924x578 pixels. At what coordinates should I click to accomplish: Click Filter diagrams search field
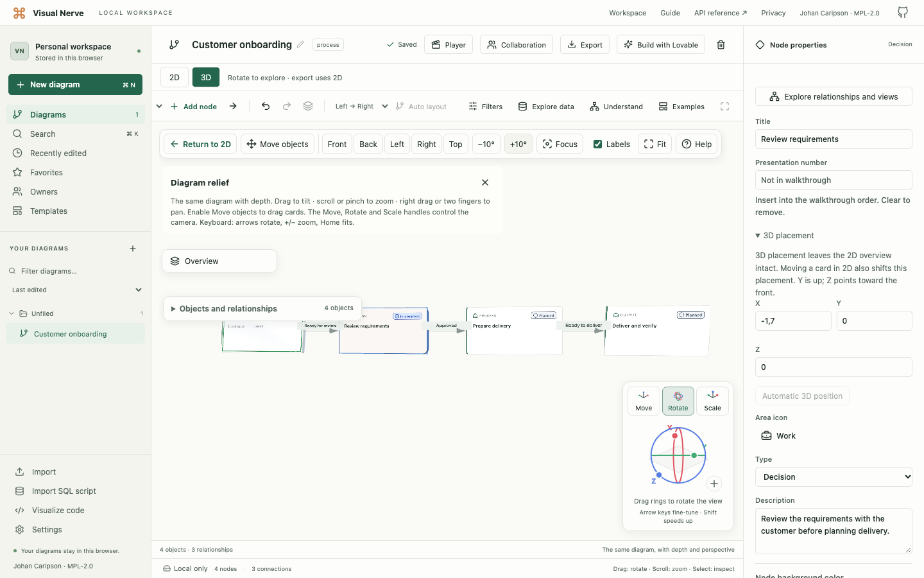point(75,271)
